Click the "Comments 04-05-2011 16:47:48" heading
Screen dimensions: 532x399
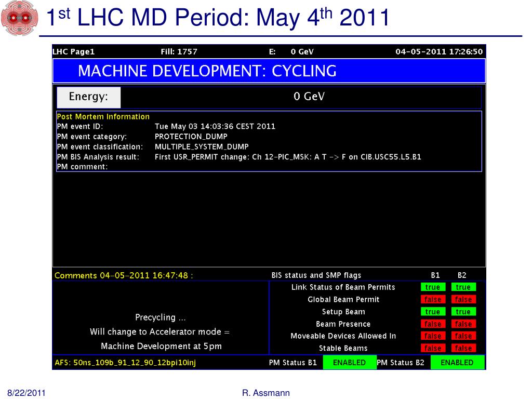[x=124, y=275]
